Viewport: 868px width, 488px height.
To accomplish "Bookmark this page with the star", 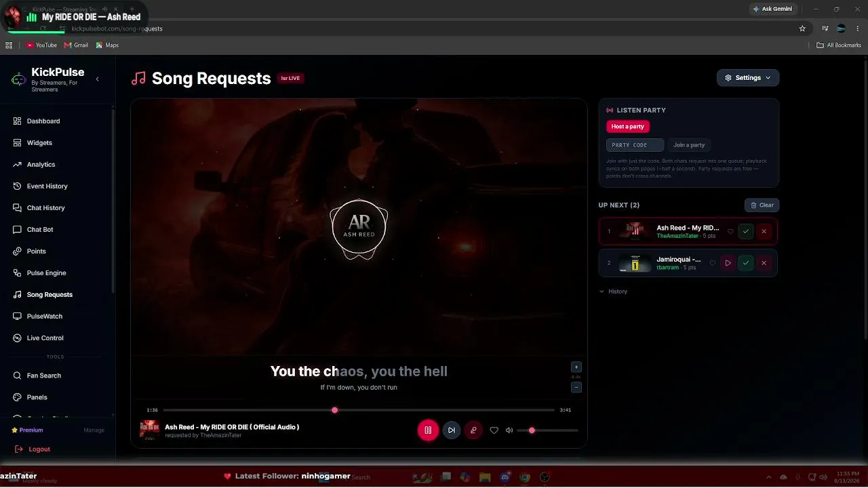I will click(802, 28).
